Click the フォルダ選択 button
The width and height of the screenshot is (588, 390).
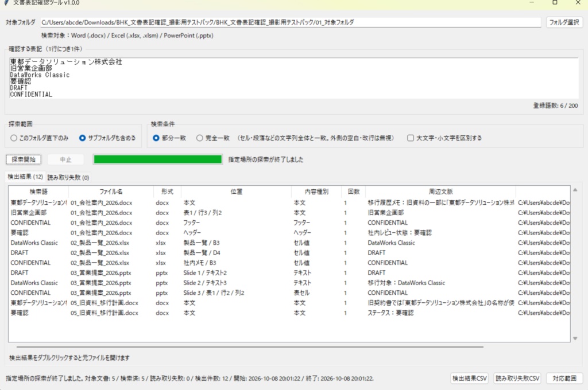(x=564, y=22)
